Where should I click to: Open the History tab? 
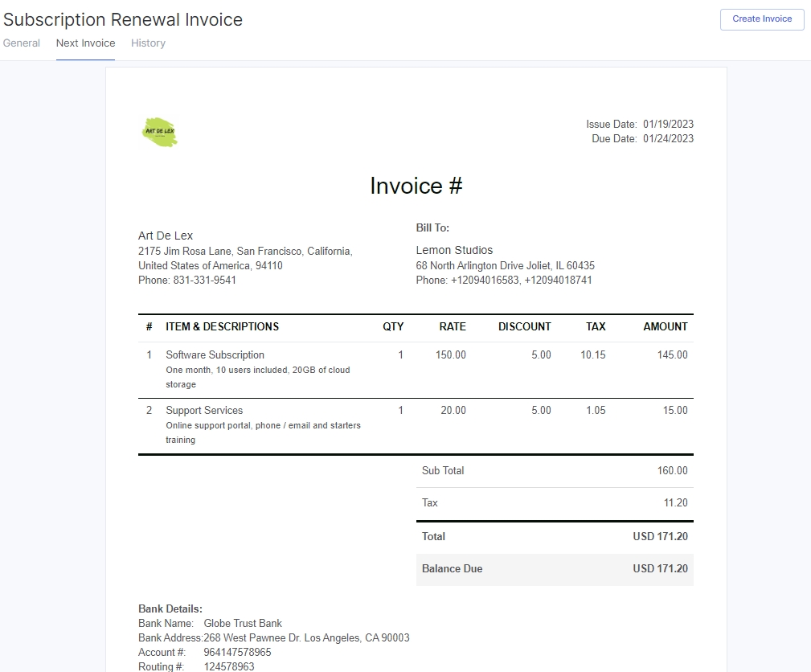(148, 43)
